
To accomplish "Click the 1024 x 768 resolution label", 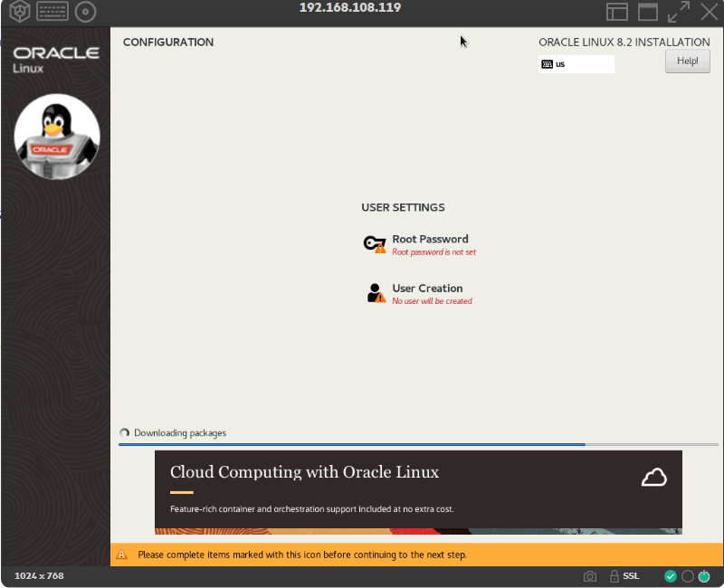I will click(x=39, y=576).
